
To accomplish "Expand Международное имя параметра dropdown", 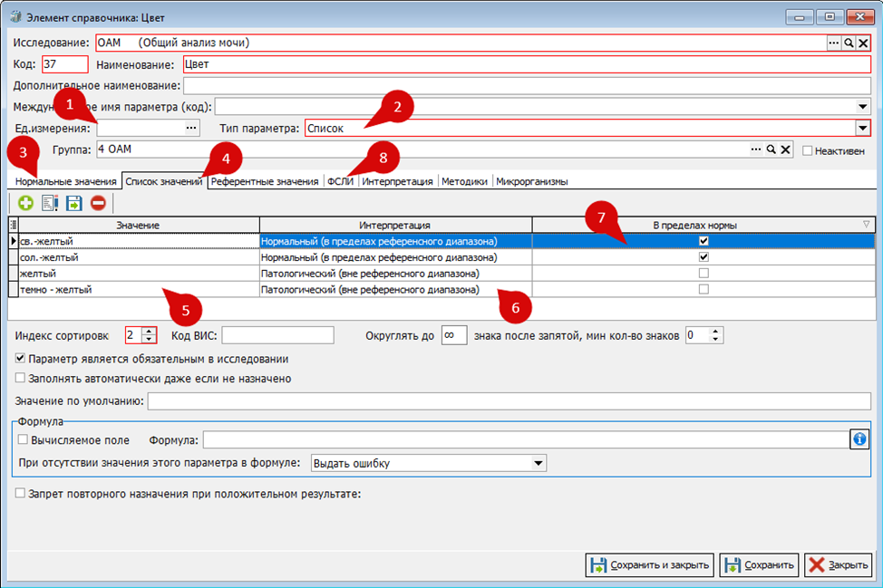I will point(862,106).
